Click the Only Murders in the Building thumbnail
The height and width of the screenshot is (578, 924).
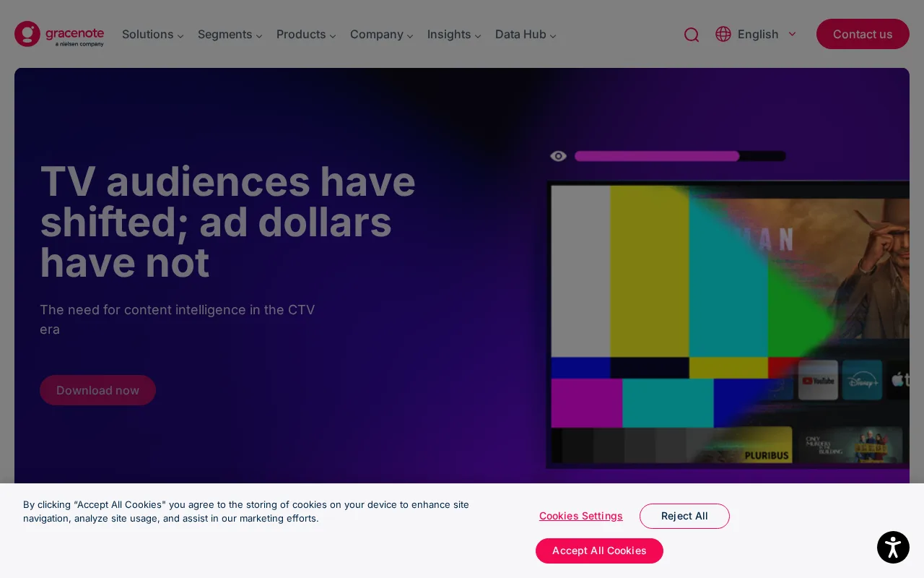(x=850, y=445)
